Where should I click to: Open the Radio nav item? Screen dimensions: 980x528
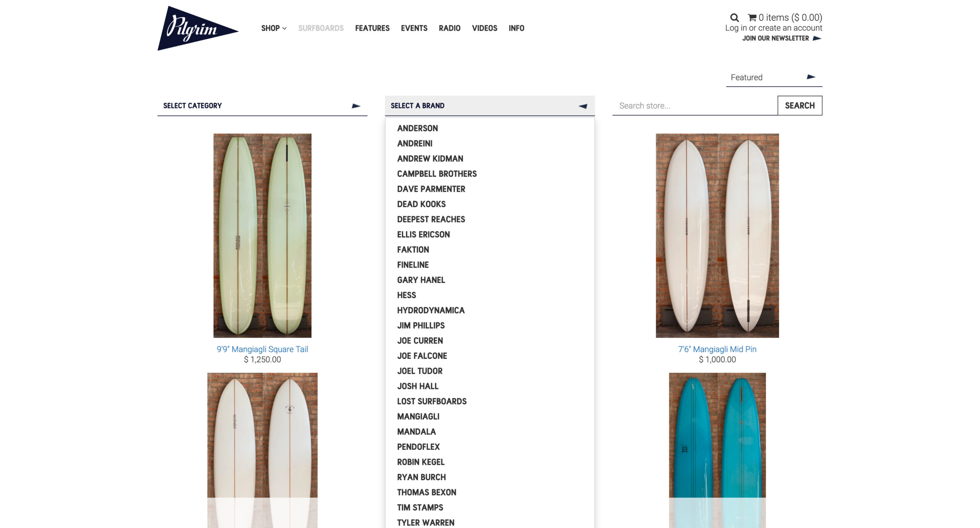[449, 28]
